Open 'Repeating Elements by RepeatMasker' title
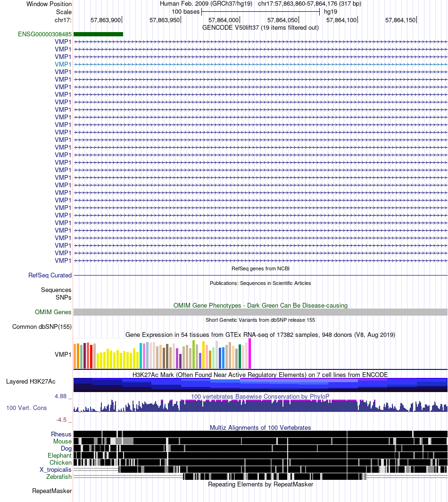Image resolution: width=448 pixels, height=502 pixels. pos(260,485)
